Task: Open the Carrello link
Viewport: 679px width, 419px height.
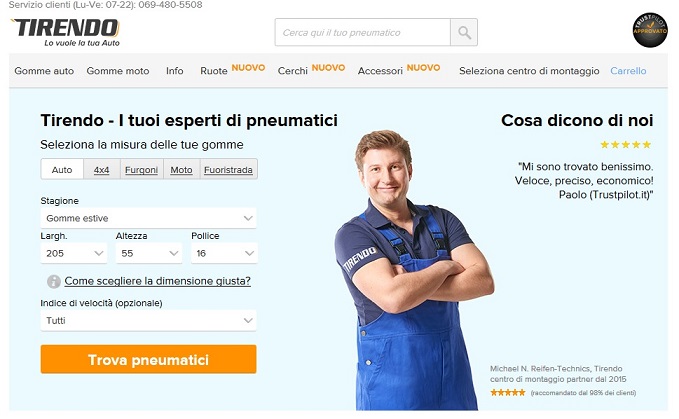Action: 628,71
